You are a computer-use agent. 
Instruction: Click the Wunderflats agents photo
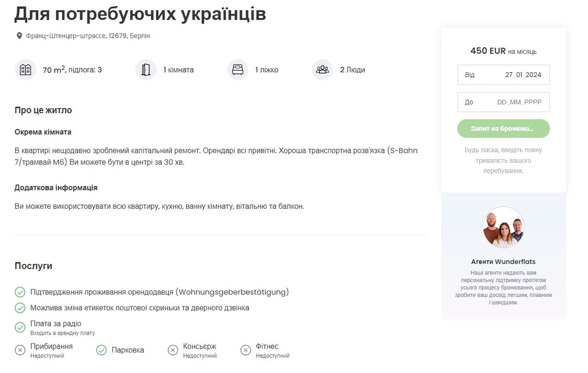(x=503, y=227)
